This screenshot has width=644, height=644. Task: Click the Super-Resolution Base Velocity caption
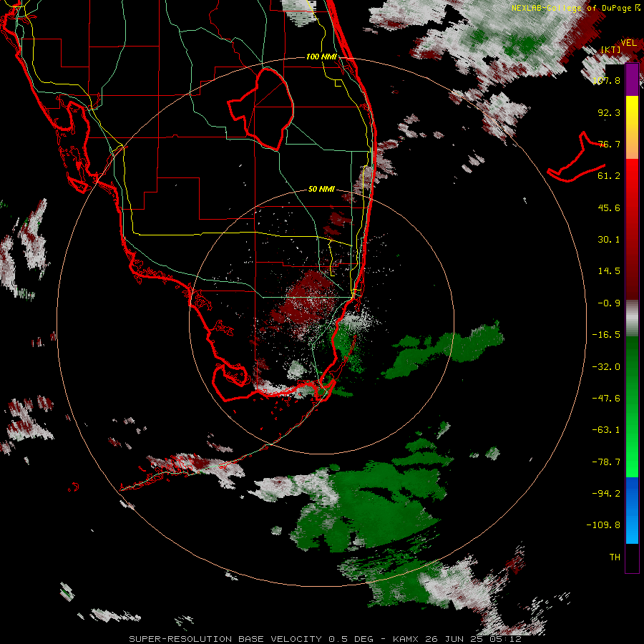[x=326, y=639]
